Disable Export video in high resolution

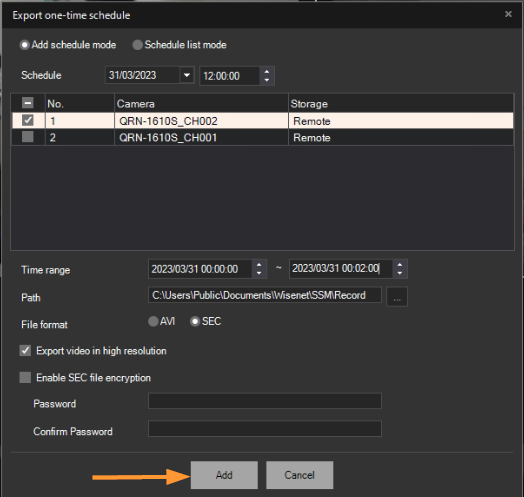click(x=25, y=351)
